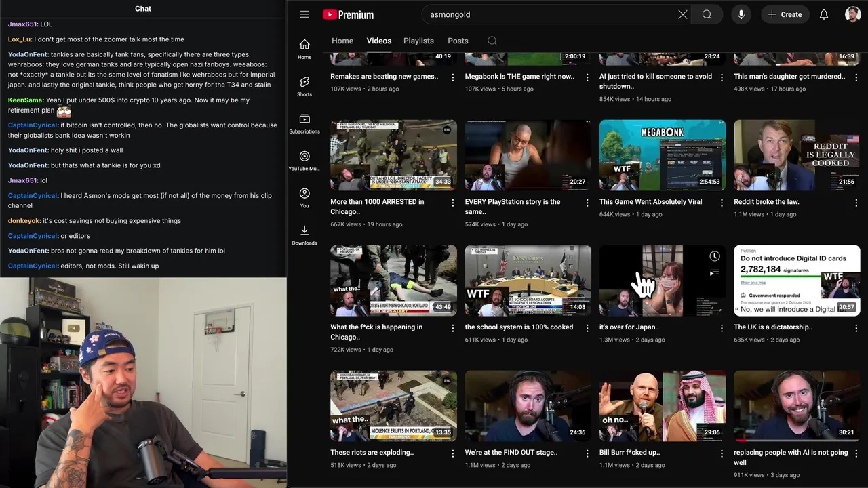The width and height of the screenshot is (868, 488).
Task: Go to Home in the sidebar
Action: click(x=304, y=49)
